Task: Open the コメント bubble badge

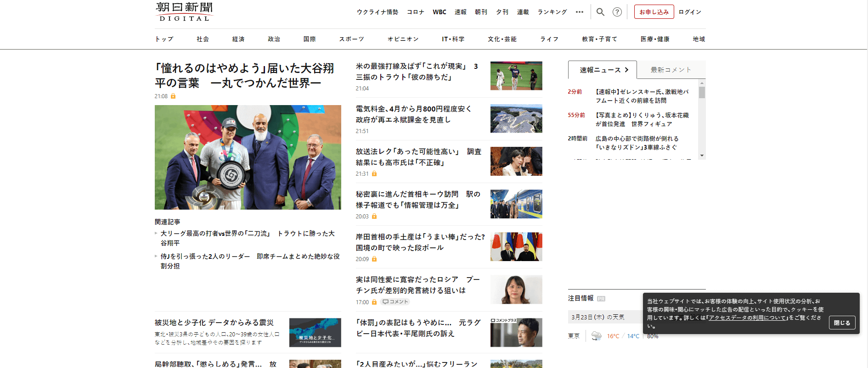Action: pos(395,301)
